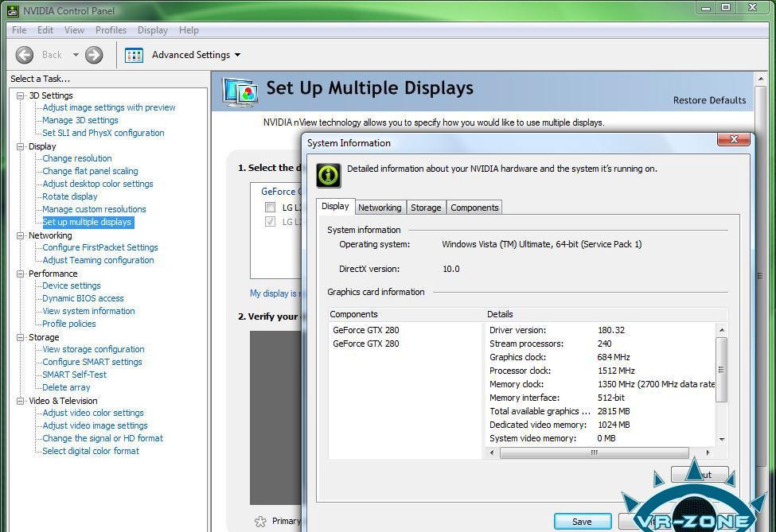Viewport: 776px width, 532px height.
Task: Open the Display menu
Action: (153, 30)
